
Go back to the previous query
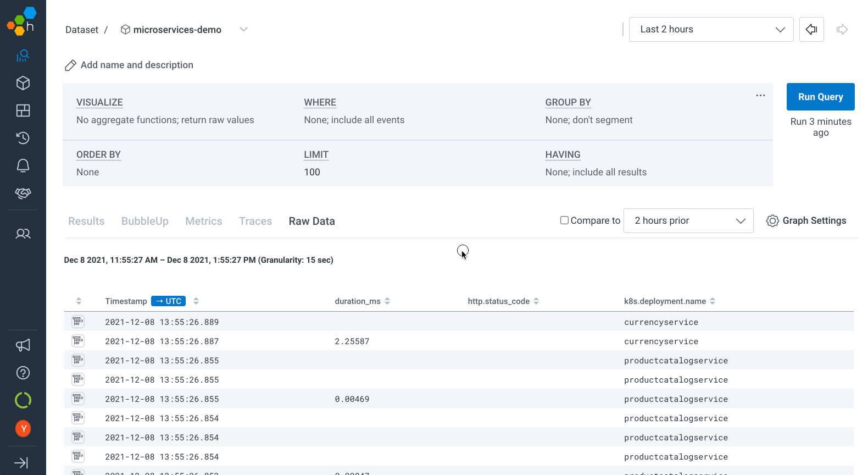coord(811,29)
